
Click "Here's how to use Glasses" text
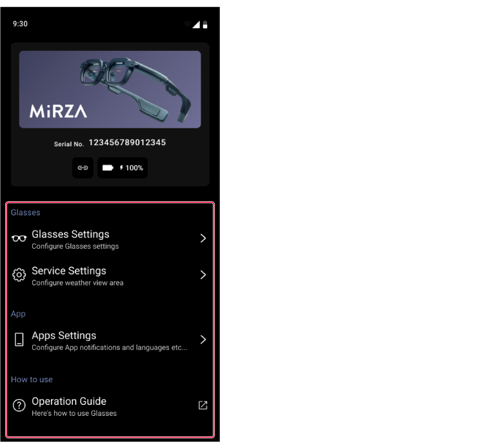(x=74, y=413)
